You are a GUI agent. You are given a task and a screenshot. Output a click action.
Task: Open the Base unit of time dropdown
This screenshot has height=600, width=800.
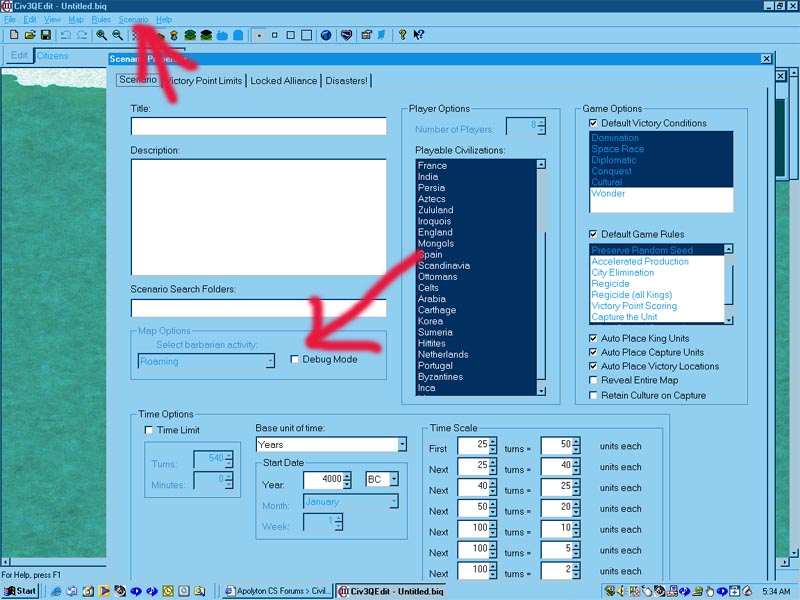[x=401, y=444]
